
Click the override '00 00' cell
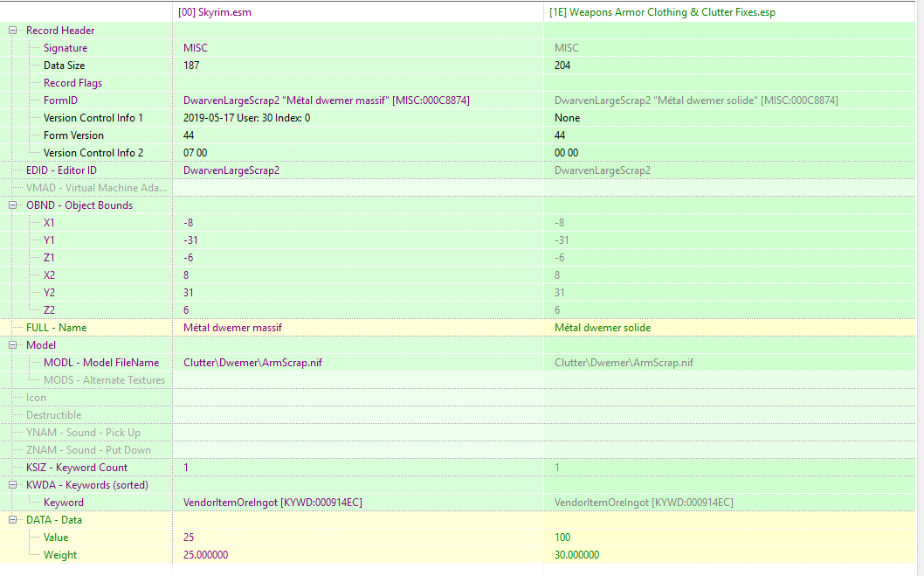566,153
